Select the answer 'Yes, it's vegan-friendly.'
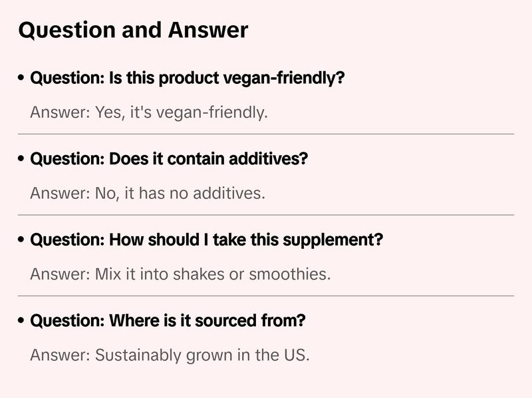Screen dimensions: 532x398 tap(148, 112)
